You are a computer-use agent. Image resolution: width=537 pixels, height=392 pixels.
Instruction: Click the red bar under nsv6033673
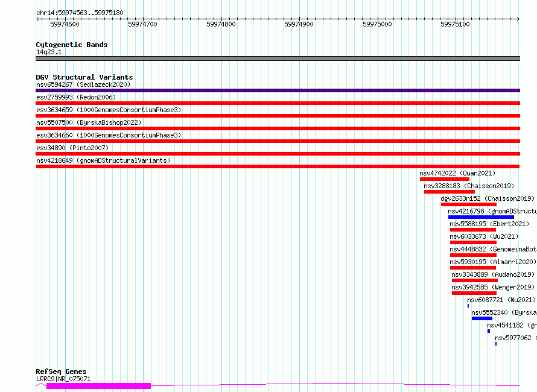click(473, 242)
